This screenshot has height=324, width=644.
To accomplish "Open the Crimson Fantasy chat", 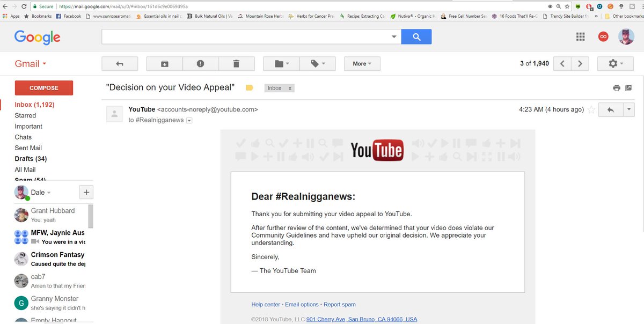I will pyautogui.click(x=49, y=259).
